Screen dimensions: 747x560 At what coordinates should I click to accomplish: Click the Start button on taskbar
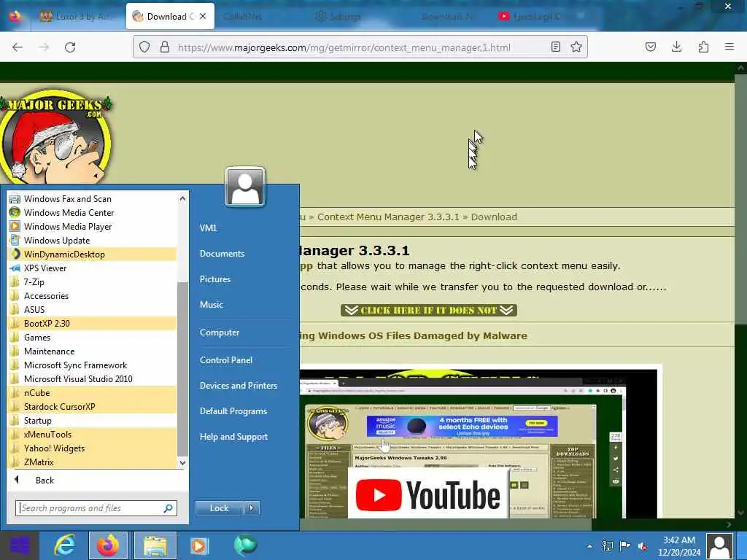[x=19, y=545]
